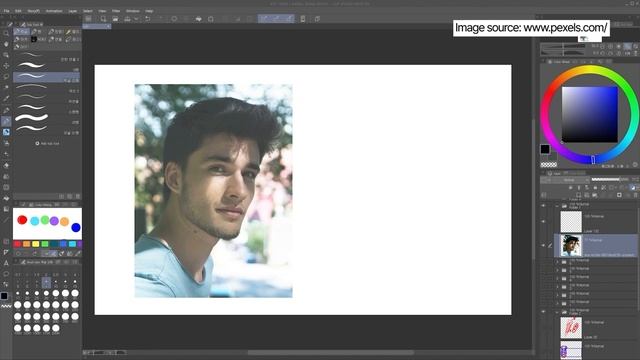Click the Open file icon in command bar
Image resolution: width=640 pixels, height=360 pixels.
pos(115,19)
